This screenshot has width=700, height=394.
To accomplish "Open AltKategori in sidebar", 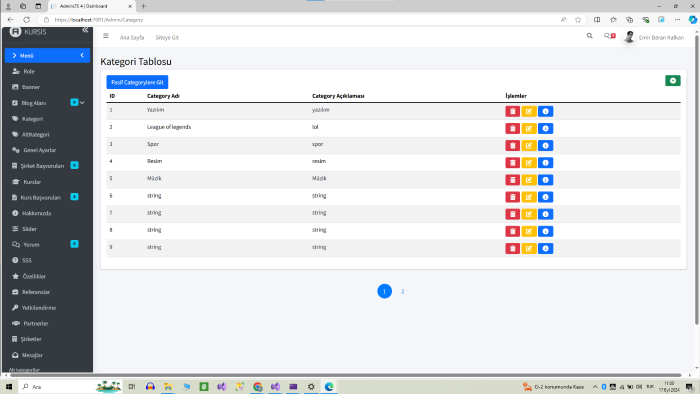I will pos(47,134).
